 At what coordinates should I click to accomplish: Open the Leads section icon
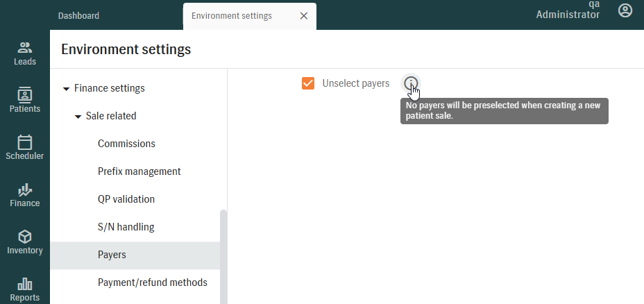25,48
